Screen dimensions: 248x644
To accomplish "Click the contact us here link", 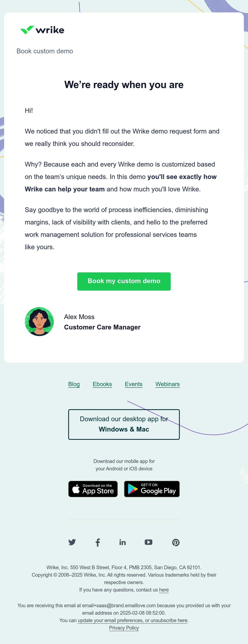I will 164,590.
